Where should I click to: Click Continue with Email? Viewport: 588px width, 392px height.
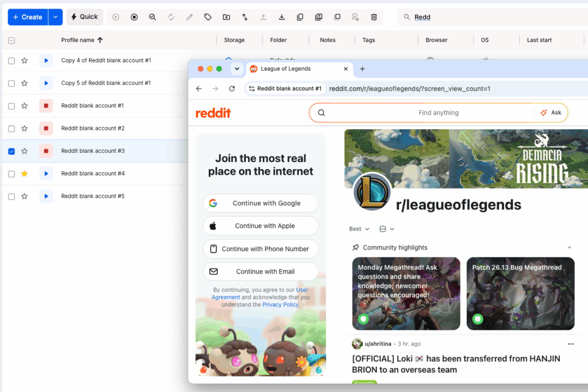point(261,271)
